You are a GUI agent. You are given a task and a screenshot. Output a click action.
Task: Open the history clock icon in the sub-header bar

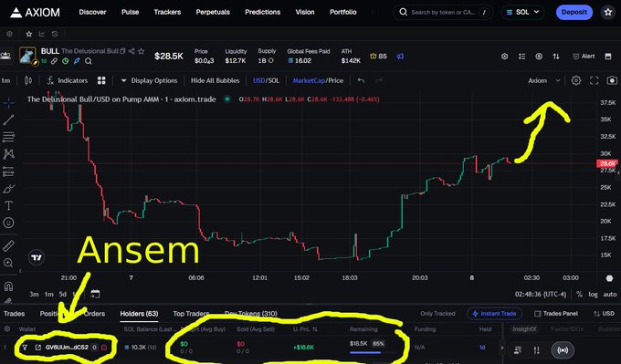coord(55,34)
